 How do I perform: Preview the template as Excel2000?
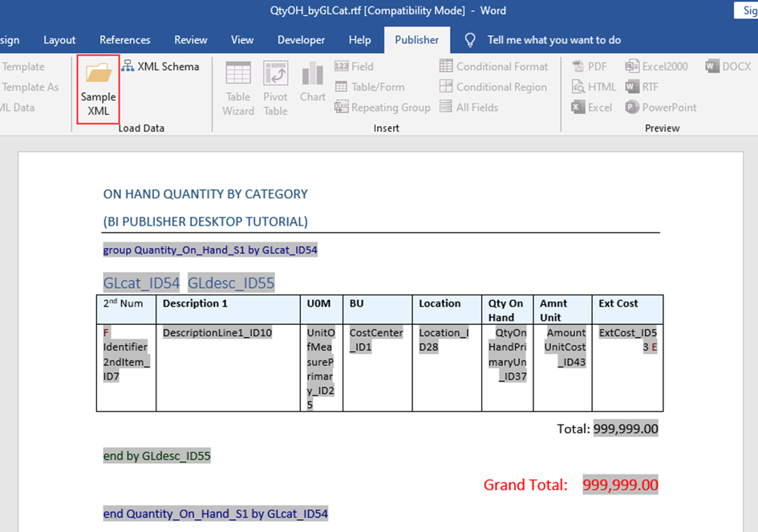(x=656, y=67)
